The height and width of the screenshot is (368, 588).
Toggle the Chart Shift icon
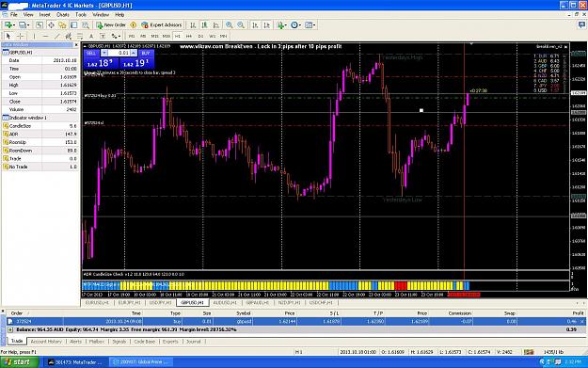click(266, 25)
